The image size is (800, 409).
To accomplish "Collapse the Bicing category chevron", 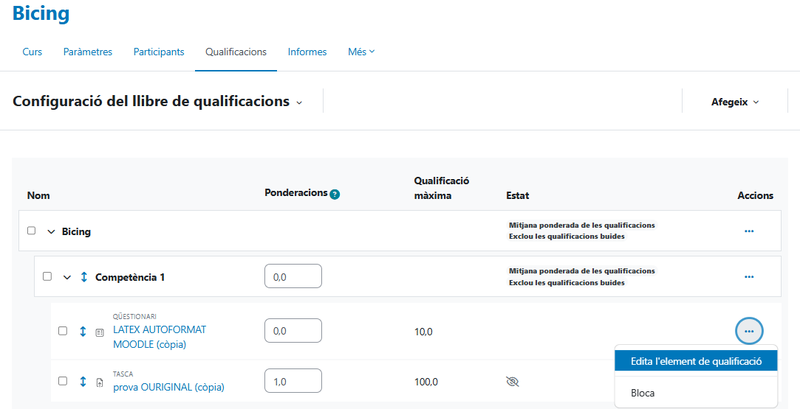I will point(51,231).
